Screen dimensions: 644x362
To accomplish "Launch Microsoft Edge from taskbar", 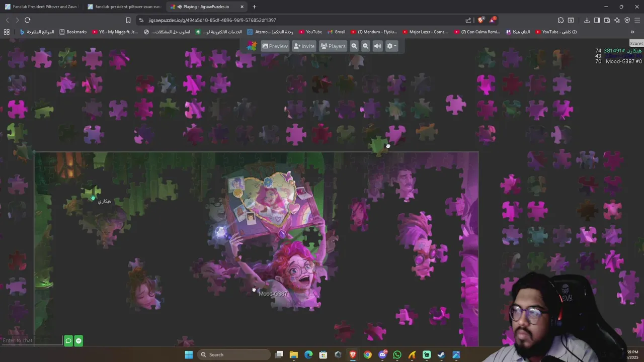I will 308,354.
